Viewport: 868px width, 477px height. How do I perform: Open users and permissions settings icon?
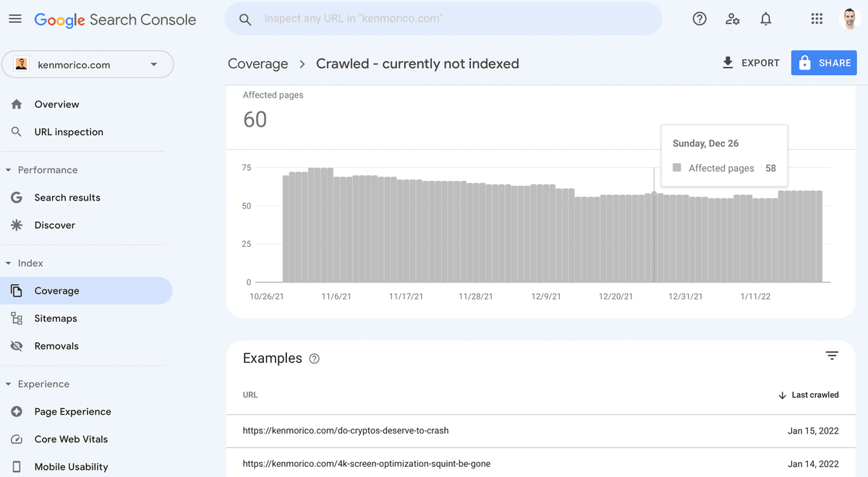(x=733, y=20)
